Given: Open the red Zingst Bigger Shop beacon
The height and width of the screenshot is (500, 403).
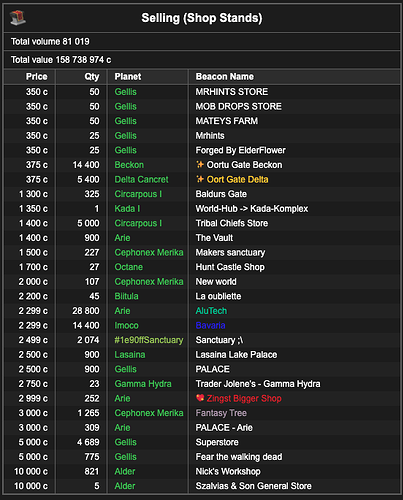Looking at the screenshot, I should tap(244, 398).
